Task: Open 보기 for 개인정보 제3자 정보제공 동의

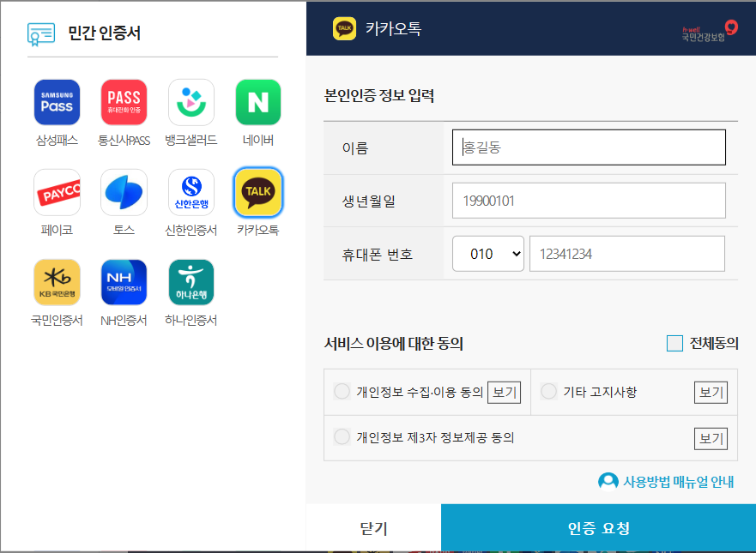Action: click(x=711, y=438)
